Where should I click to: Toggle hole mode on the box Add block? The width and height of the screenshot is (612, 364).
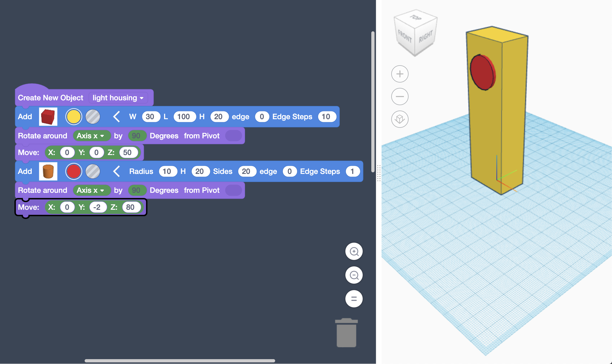pyautogui.click(x=93, y=116)
